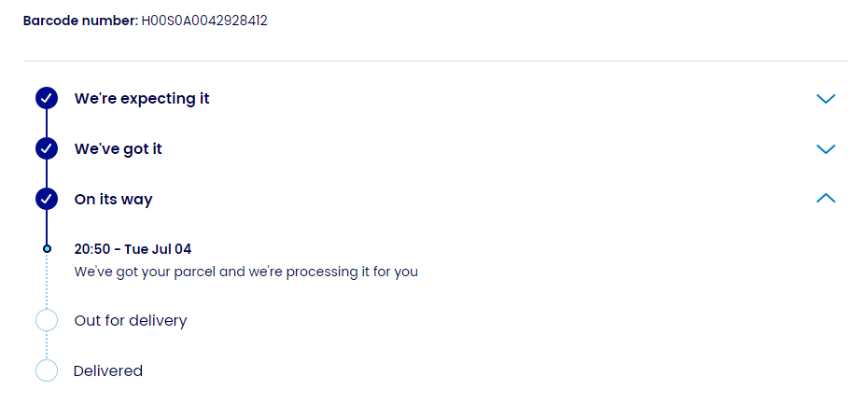Click the checkmark circle beside We've got it
The image size is (868, 405).
pyautogui.click(x=47, y=148)
